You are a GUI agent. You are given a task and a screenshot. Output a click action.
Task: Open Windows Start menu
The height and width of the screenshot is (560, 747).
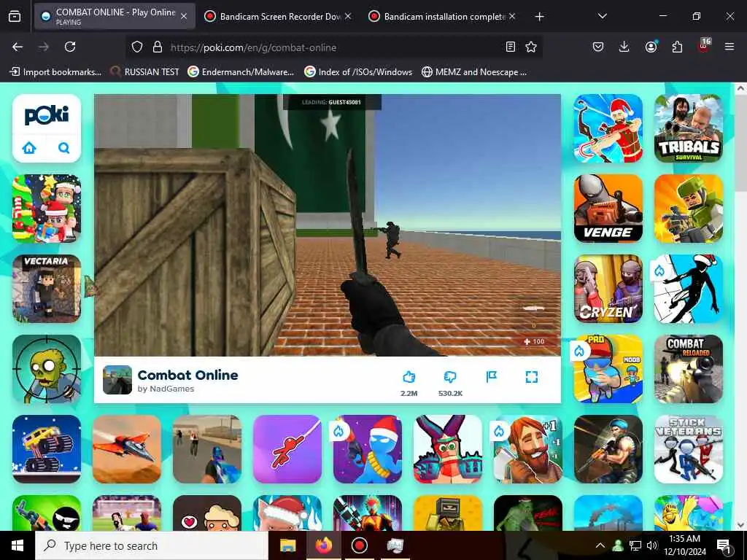(18, 545)
